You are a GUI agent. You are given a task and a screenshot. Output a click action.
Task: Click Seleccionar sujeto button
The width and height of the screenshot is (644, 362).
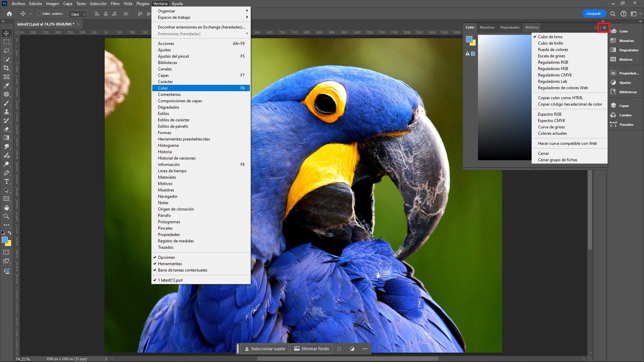[265, 349]
